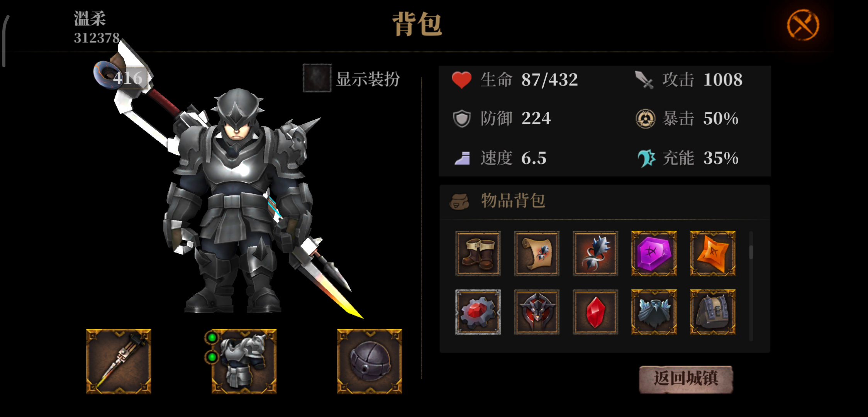This screenshot has width=868, height=417.
Task: Select the spiked feather charm item
Action: pyautogui.click(x=595, y=254)
